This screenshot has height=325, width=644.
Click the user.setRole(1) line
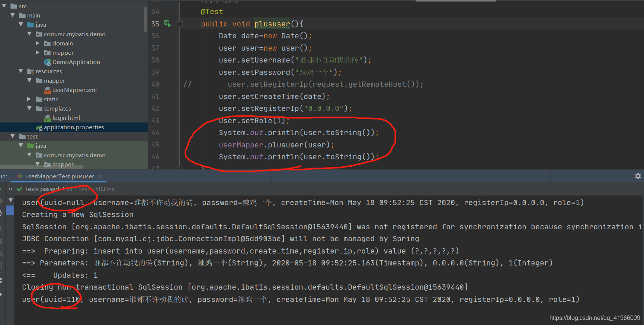[x=254, y=121]
